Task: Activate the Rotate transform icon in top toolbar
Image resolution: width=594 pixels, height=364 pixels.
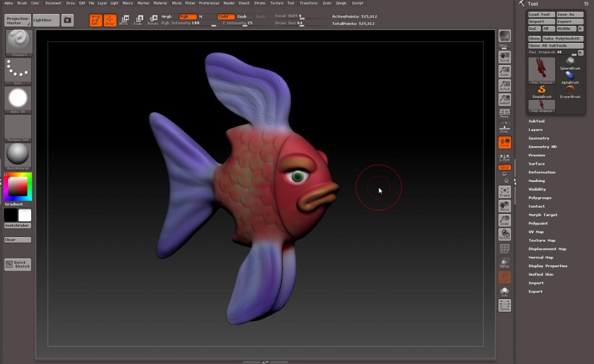Action: tap(153, 20)
